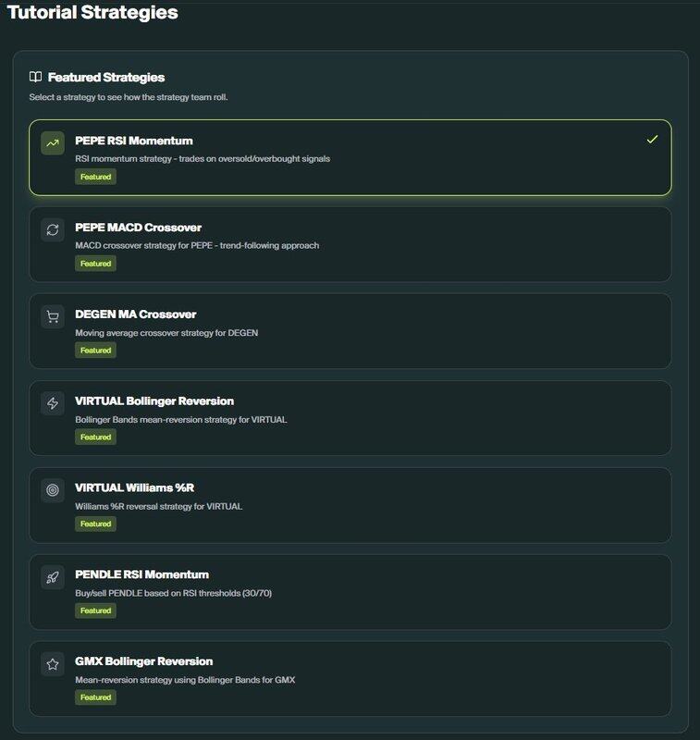Click the lightning bolt icon for VIRTUAL Bollinger Reversion
Screen dimensions: 700x740
53,403
